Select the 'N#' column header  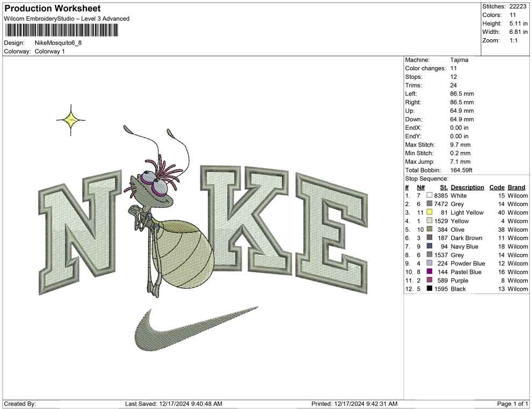[421, 187]
